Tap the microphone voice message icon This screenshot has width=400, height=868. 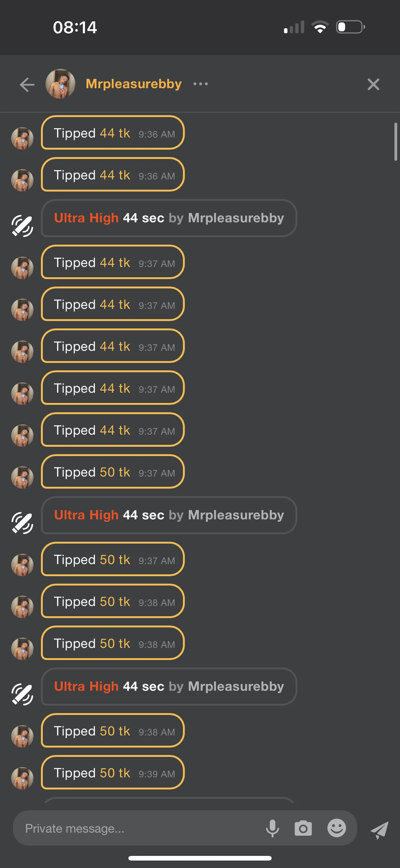(272, 828)
